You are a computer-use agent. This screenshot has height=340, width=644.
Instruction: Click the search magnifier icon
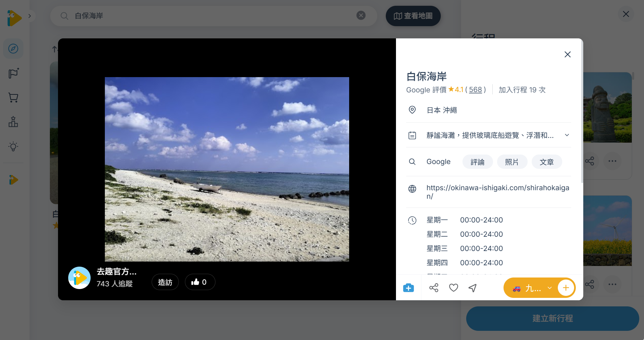click(x=64, y=16)
